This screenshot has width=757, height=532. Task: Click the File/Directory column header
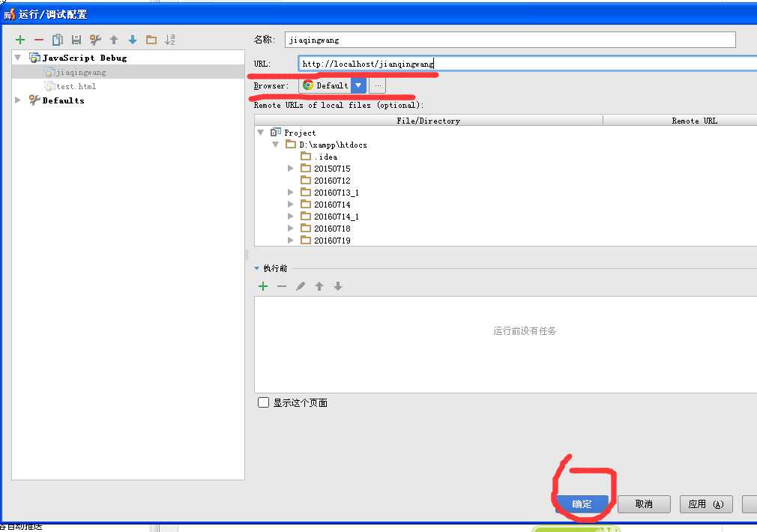pos(428,121)
